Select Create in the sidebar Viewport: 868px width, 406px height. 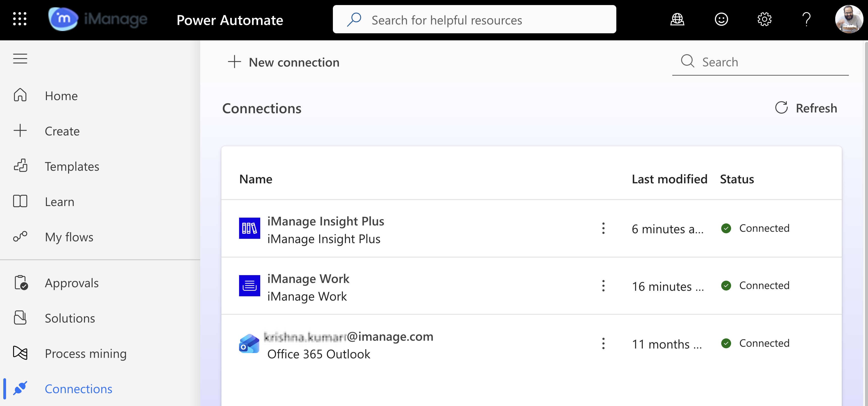coord(62,131)
